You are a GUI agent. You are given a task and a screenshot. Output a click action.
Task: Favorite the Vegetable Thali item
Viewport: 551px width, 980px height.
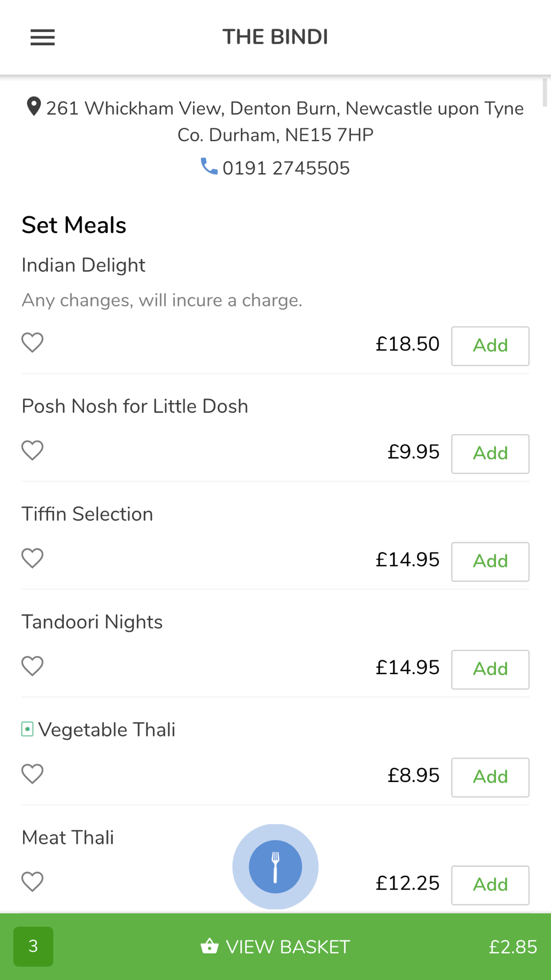point(33,774)
